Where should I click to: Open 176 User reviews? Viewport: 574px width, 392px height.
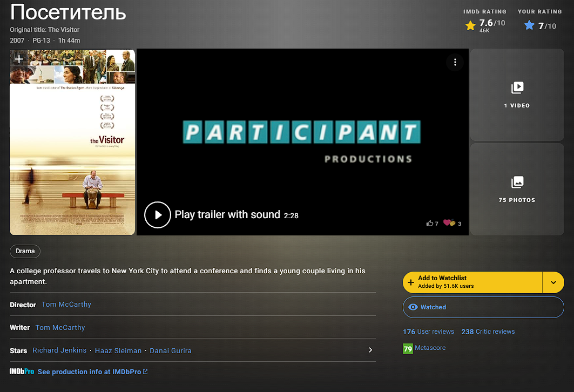coord(428,332)
